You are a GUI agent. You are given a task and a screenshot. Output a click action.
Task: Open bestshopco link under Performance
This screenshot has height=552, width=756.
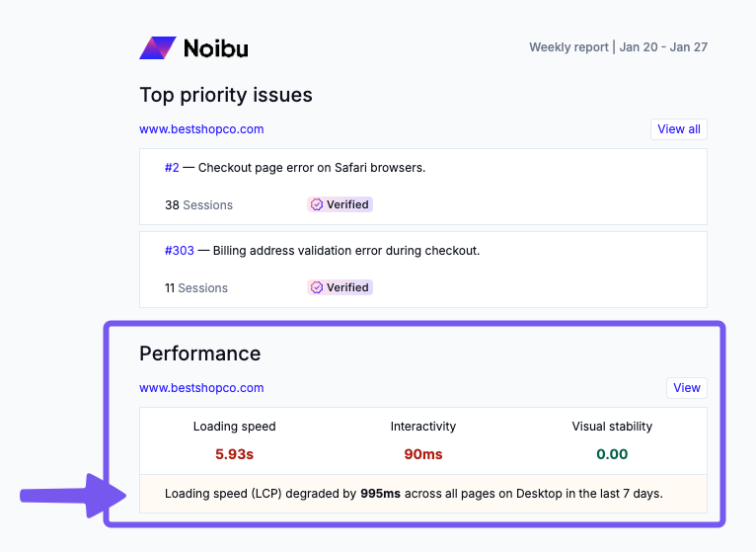[x=201, y=388]
